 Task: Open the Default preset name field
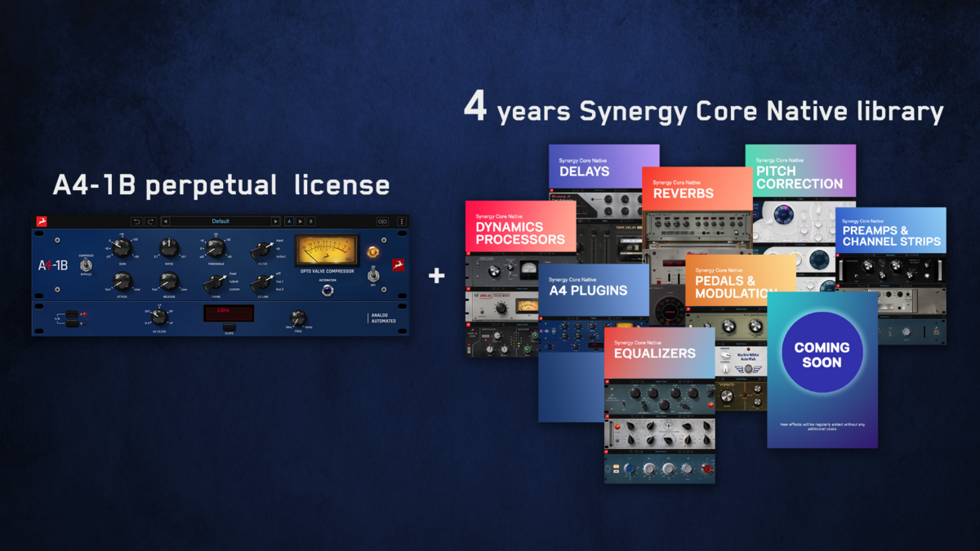(x=219, y=221)
